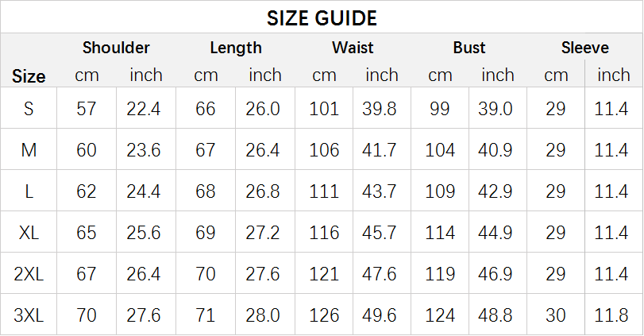Click the SIZE GUIDE title
The image size is (644, 336).
(x=322, y=18)
